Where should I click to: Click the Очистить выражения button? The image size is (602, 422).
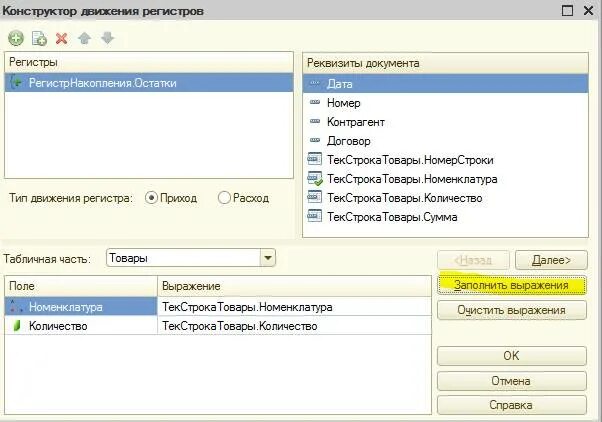coord(512,310)
